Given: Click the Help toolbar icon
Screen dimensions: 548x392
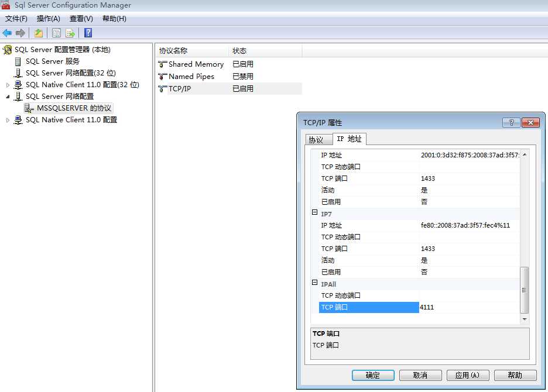Looking at the screenshot, I should 88,33.
